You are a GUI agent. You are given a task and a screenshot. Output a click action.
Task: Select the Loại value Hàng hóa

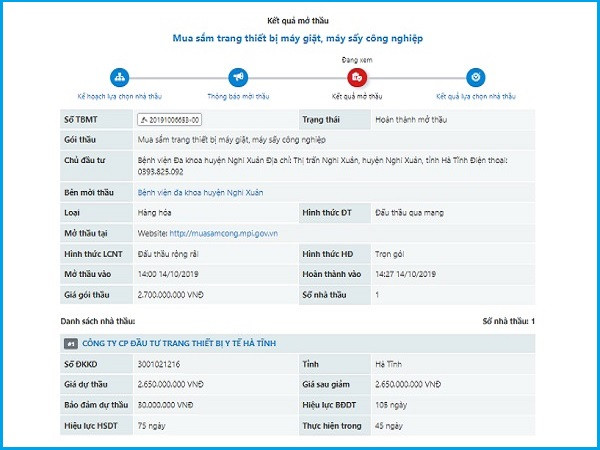[154, 213]
